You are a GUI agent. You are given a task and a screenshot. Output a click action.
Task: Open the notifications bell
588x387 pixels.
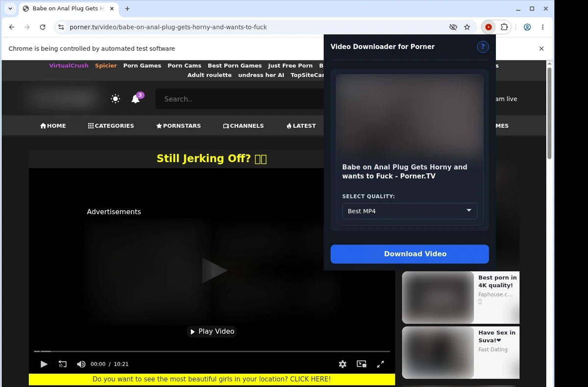[136, 99]
